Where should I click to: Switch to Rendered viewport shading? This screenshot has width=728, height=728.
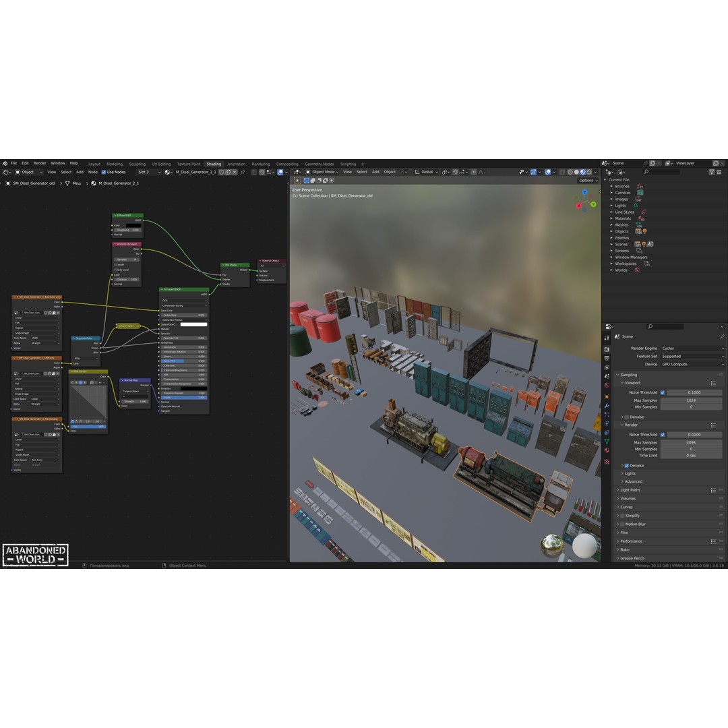[589, 172]
